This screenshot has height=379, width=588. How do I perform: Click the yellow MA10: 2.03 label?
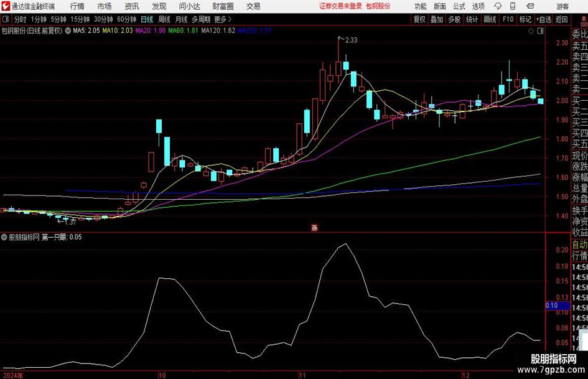118,30
